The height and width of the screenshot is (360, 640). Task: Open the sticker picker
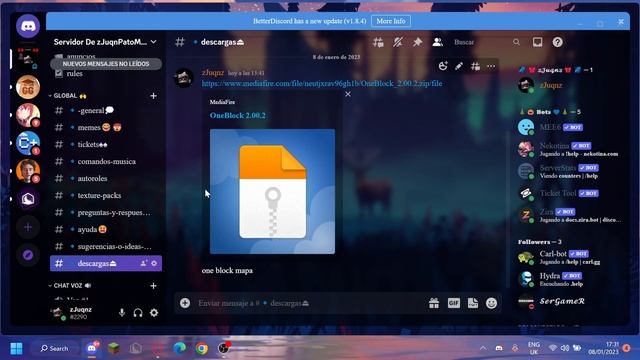click(x=473, y=303)
